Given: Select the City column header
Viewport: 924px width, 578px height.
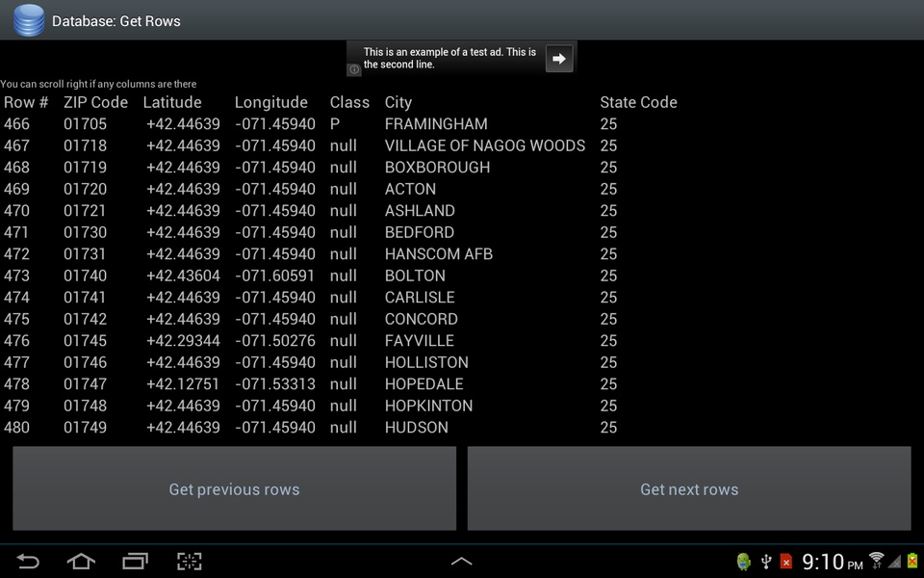Looking at the screenshot, I should pyautogui.click(x=398, y=103).
